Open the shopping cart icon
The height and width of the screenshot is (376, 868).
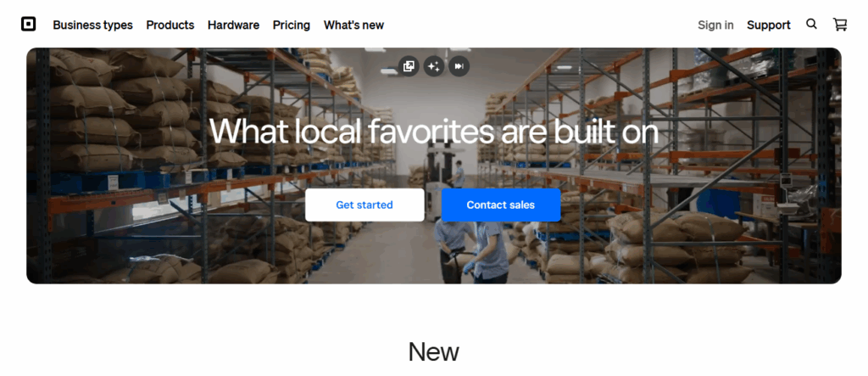click(840, 25)
